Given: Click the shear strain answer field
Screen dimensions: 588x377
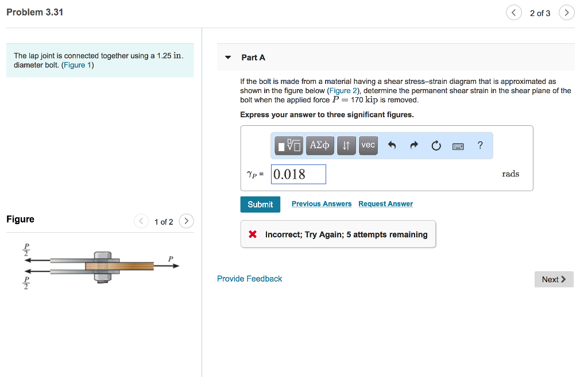Looking at the screenshot, I should tap(299, 174).
